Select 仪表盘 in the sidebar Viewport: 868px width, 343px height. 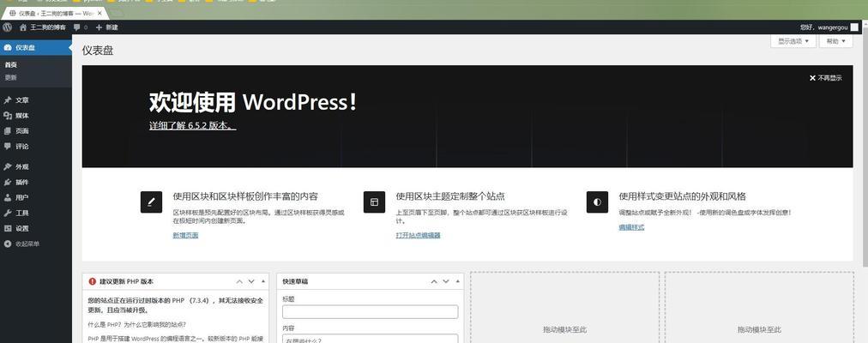(x=36, y=47)
